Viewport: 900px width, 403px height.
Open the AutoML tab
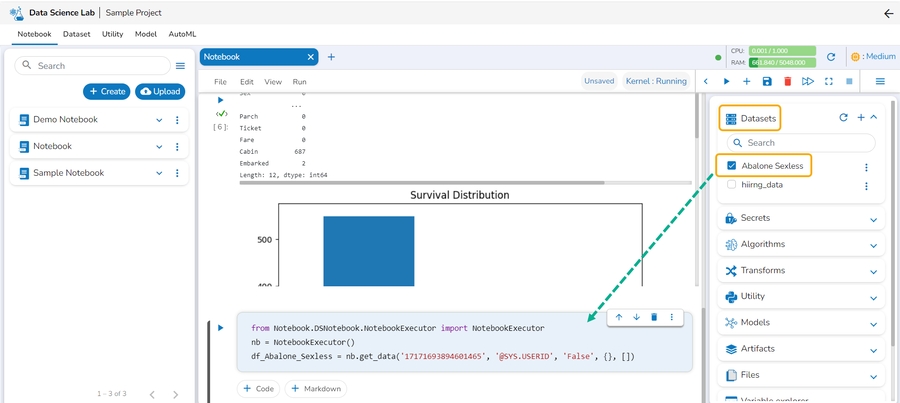point(182,34)
